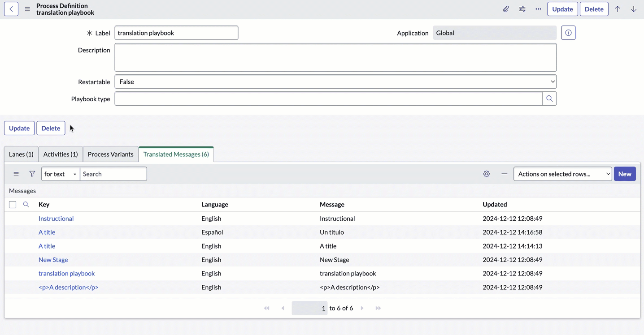Select the Translated Messages (6) tab

coord(176,154)
